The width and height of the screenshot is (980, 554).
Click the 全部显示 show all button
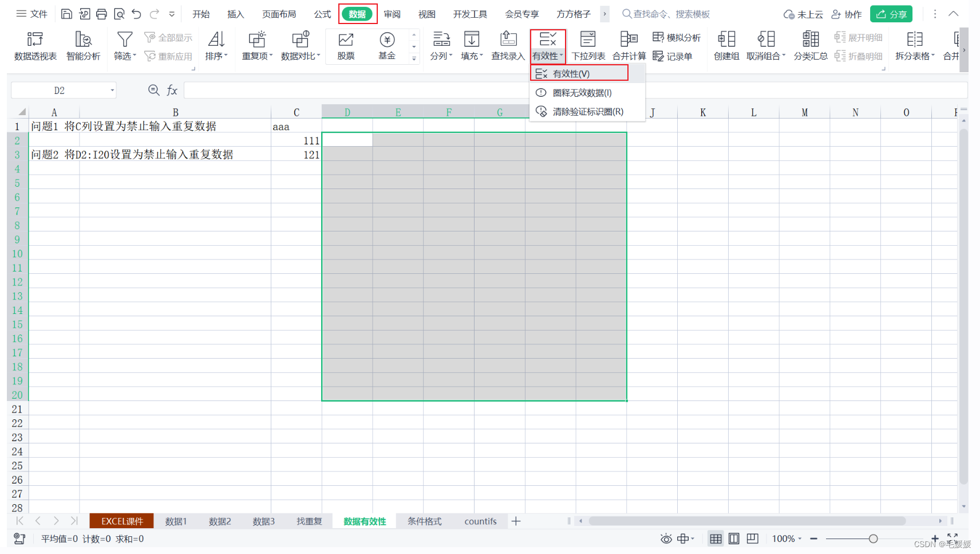pyautogui.click(x=168, y=37)
